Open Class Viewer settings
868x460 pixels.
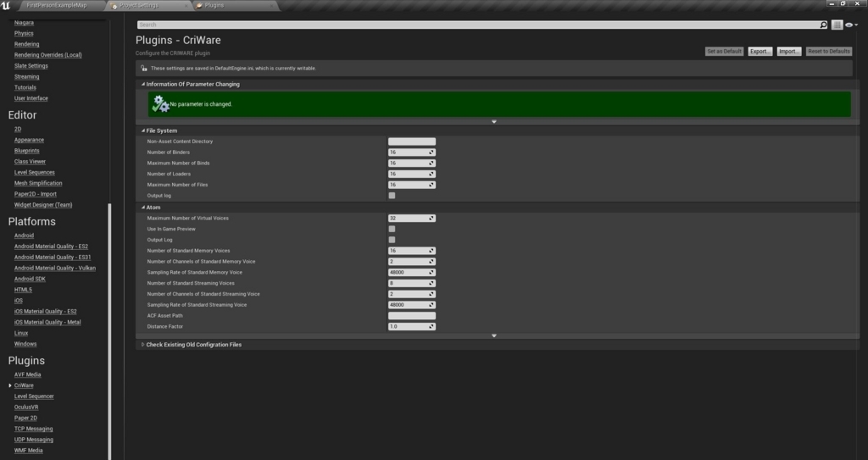30,162
